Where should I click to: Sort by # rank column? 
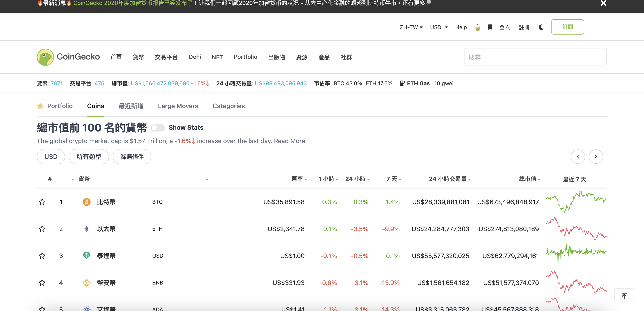50,179
